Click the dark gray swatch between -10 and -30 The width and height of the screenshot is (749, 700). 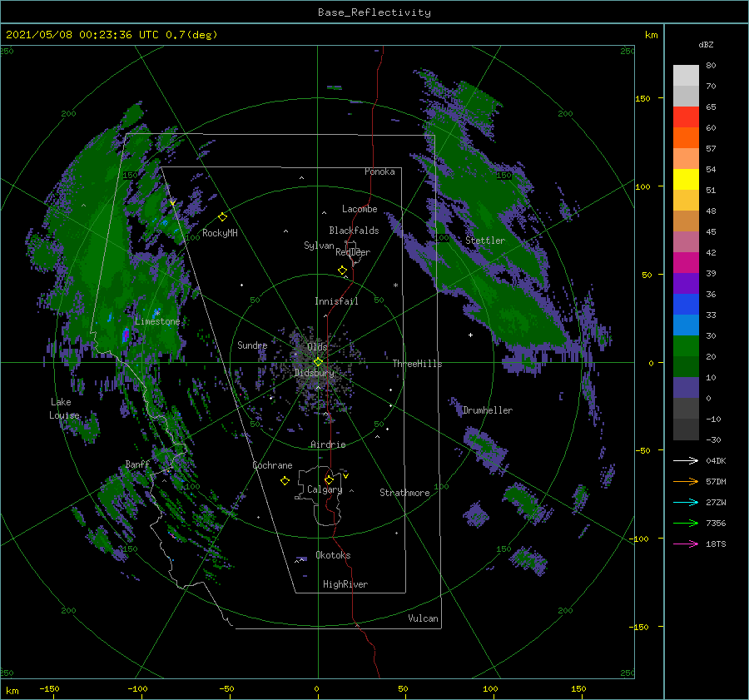coord(686,429)
